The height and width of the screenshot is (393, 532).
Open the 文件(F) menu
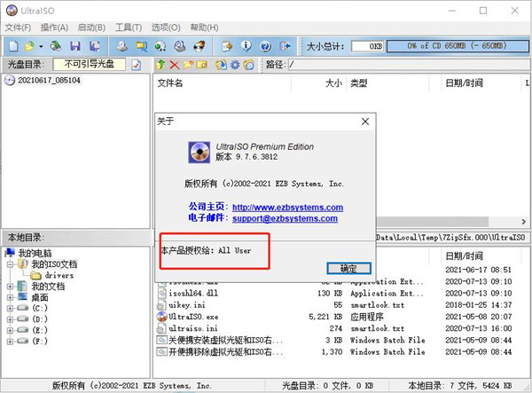[18, 28]
